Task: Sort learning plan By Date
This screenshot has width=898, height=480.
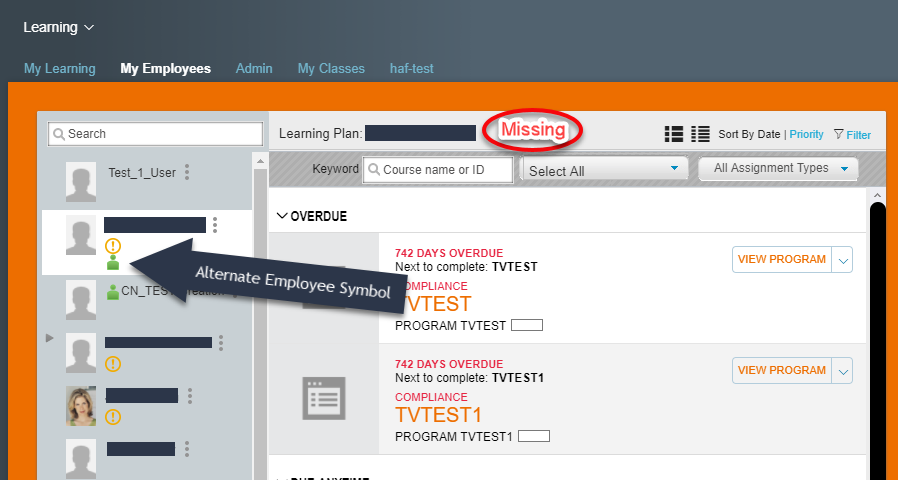Action: coord(749,135)
